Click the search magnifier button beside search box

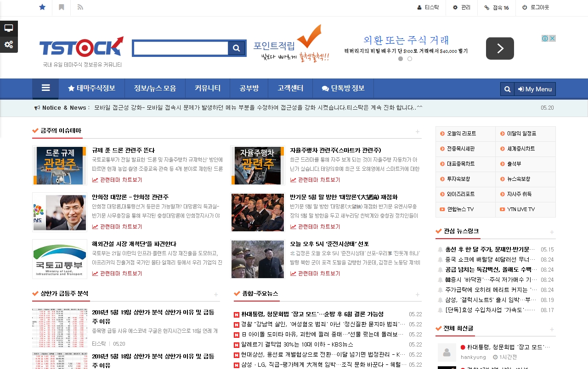[236, 48]
